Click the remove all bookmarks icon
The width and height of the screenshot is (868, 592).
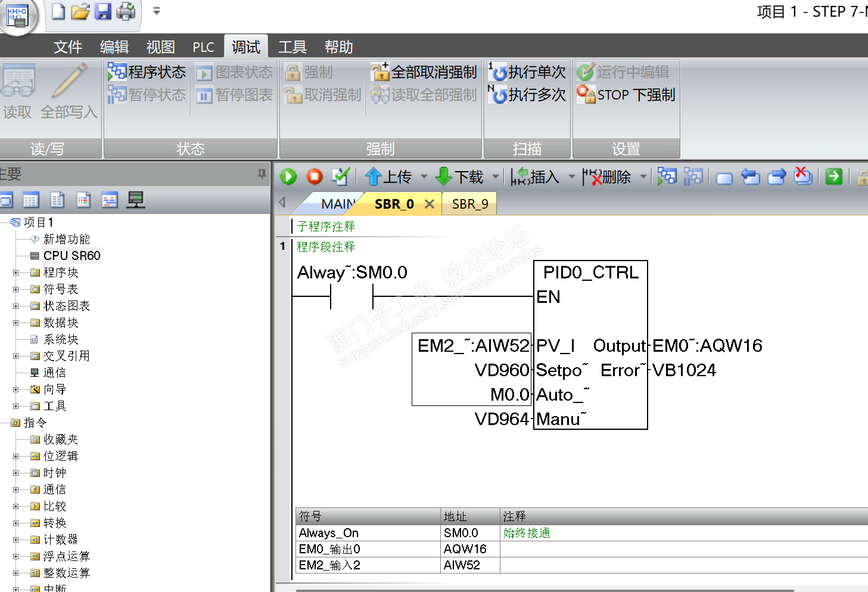pyautogui.click(x=803, y=176)
